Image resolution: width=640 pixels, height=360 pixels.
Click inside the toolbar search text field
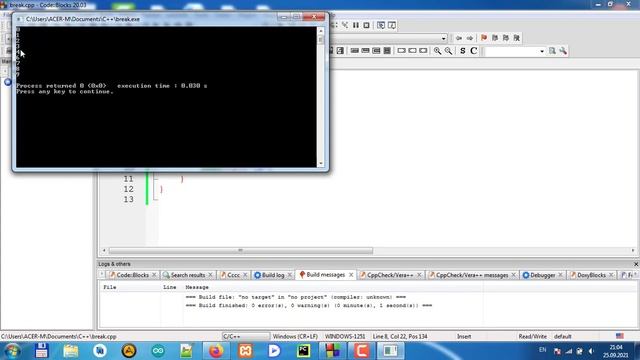(x=511, y=51)
